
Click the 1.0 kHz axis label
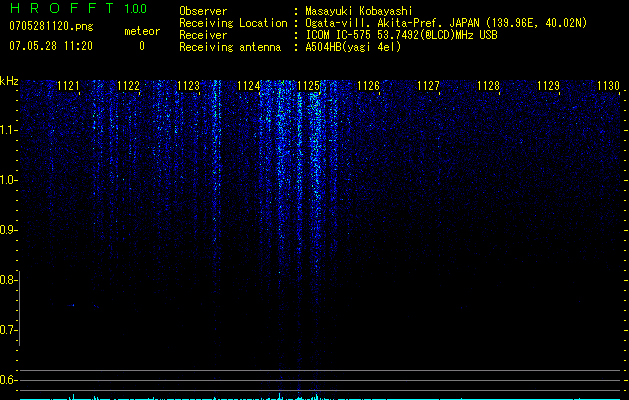(x=8, y=180)
